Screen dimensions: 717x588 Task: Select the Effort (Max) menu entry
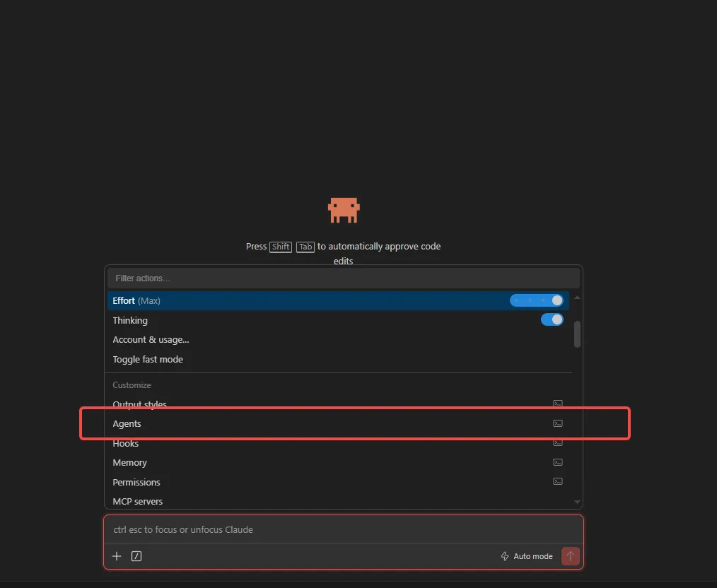pos(339,300)
